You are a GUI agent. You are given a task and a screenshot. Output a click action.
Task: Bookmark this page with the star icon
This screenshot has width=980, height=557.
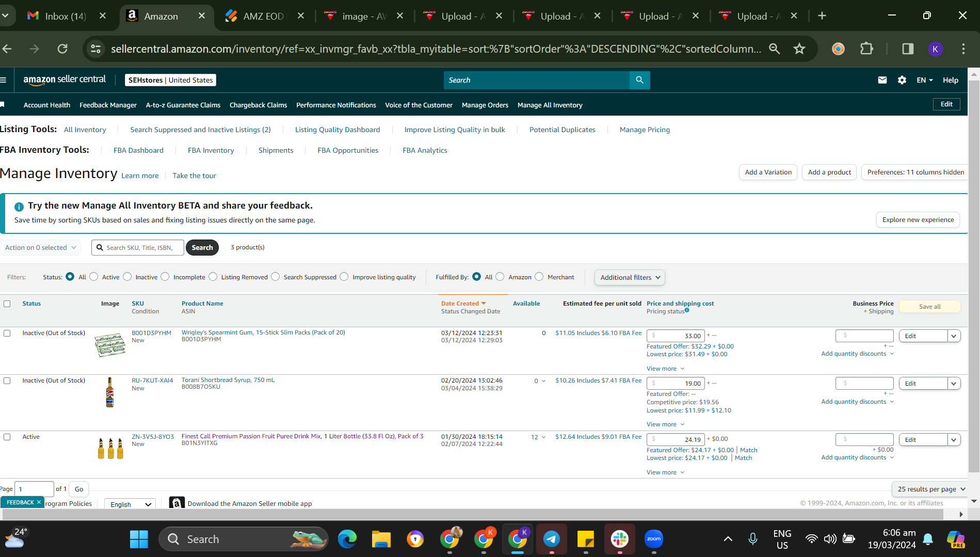(799, 49)
